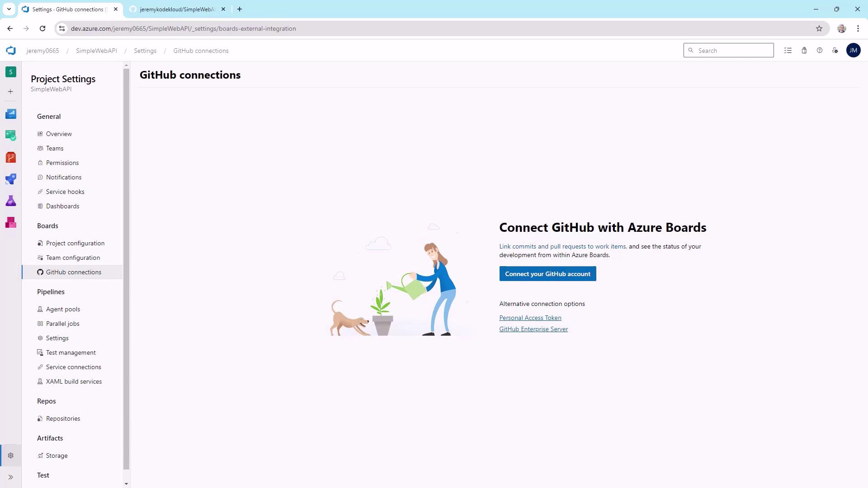Close the GitHub connections settings tab
The width and height of the screenshot is (868, 488).
point(116,9)
